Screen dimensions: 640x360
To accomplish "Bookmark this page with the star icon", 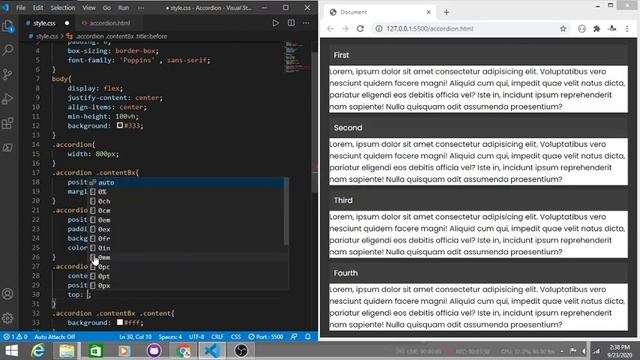I will (x=563, y=29).
